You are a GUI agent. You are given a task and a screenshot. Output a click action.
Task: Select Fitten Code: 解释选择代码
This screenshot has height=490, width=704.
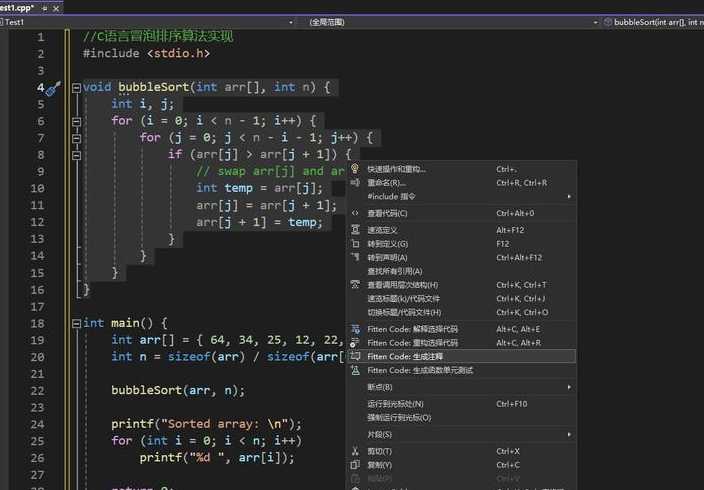462,329
